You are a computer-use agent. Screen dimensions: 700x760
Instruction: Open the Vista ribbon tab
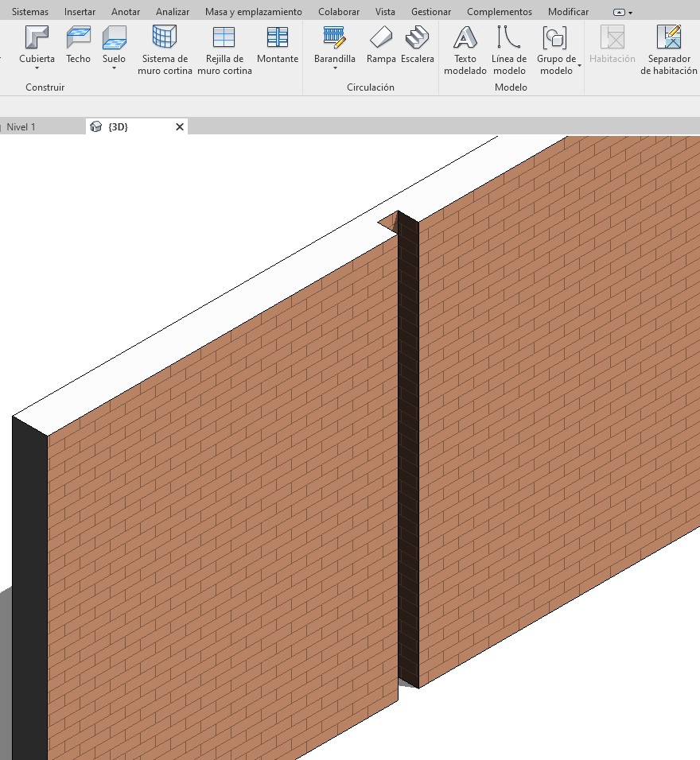385,12
